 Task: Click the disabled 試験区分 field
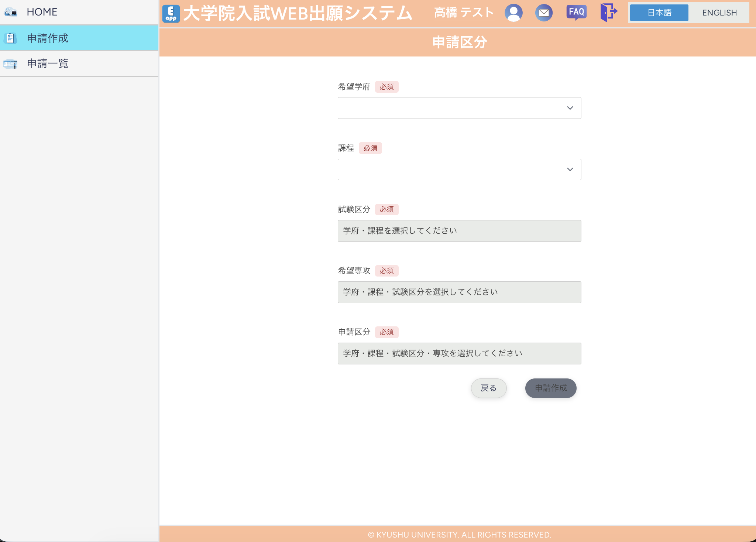point(459,230)
